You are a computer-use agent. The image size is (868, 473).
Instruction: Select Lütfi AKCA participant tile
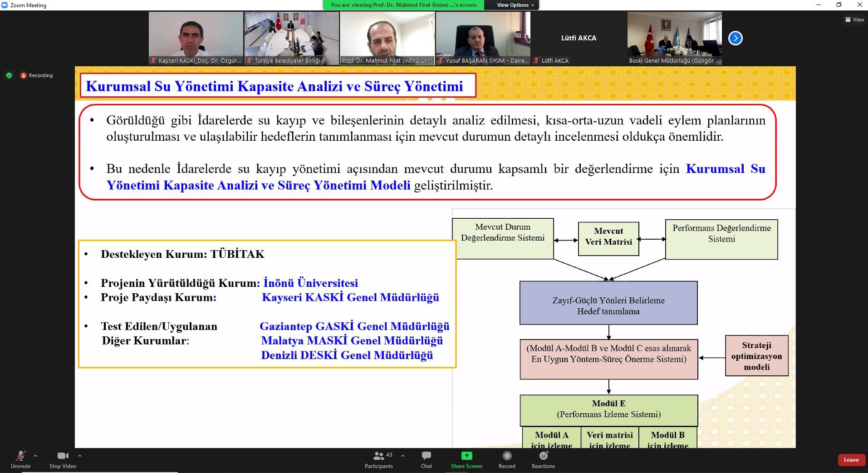pyautogui.click(x=579, y=38)
